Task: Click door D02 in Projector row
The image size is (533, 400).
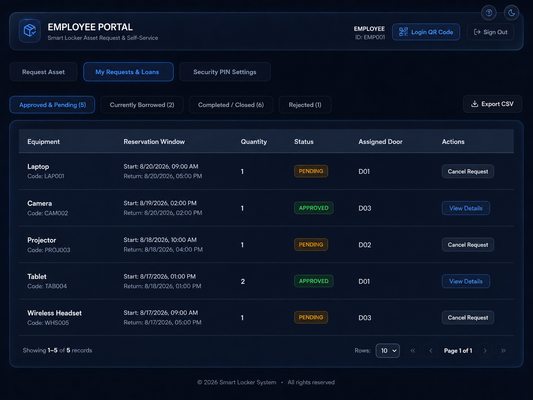Action: tap(365, 245)
